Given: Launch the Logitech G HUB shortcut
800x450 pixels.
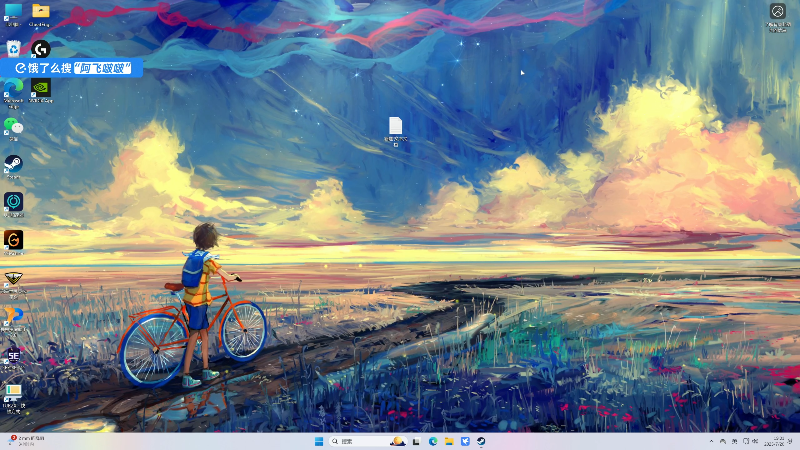Looking at the screenshot, I should [x=41, y=49].
